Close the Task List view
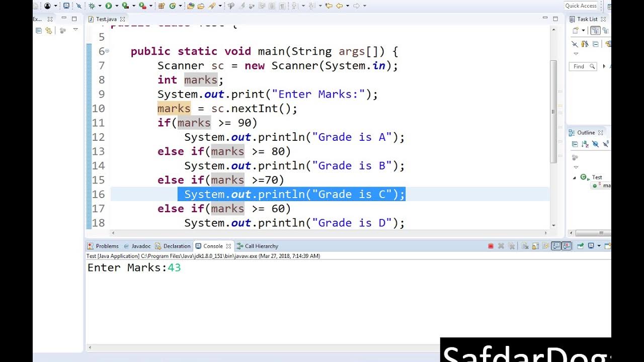Image resolution: width=644 pixels, height=362 pixels. click(x=603, y=19)
